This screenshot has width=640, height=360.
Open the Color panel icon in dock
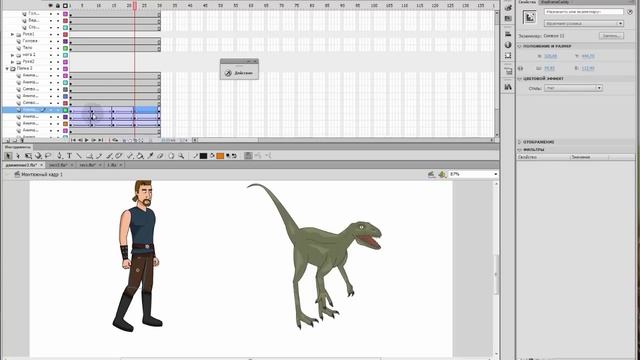point(508,8)
